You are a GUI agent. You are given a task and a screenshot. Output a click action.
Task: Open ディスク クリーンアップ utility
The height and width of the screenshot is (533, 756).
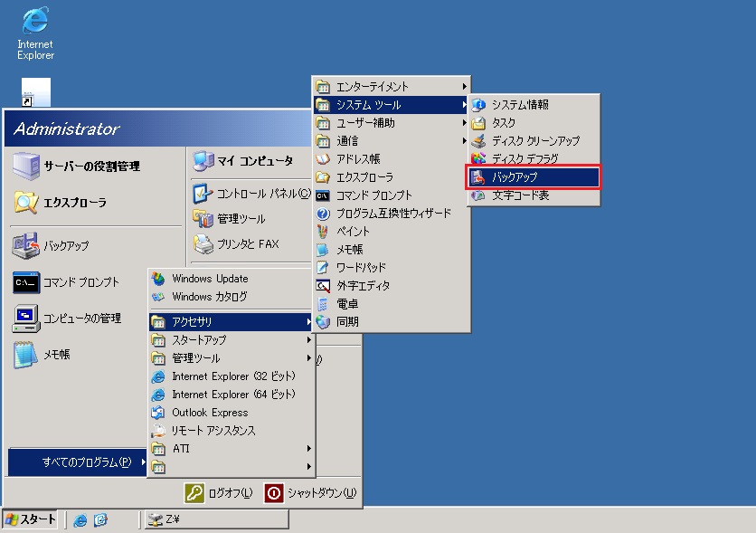(x=535, y=141)
